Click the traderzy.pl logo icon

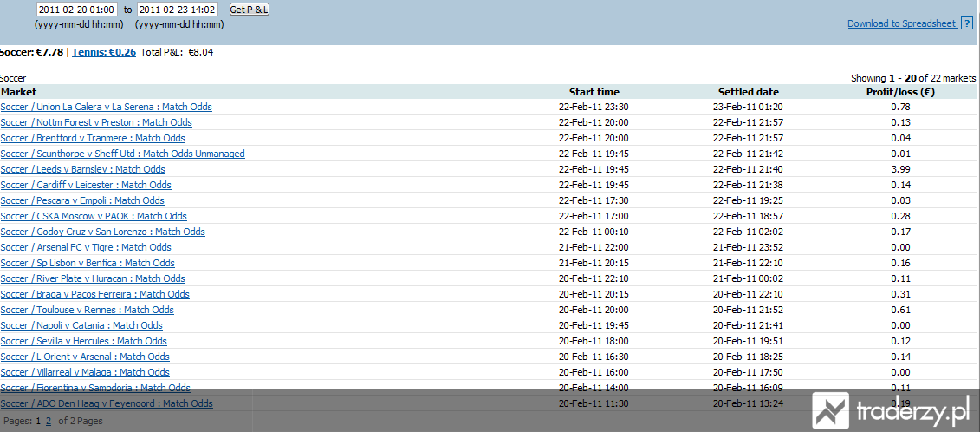[x=831, y=410]
